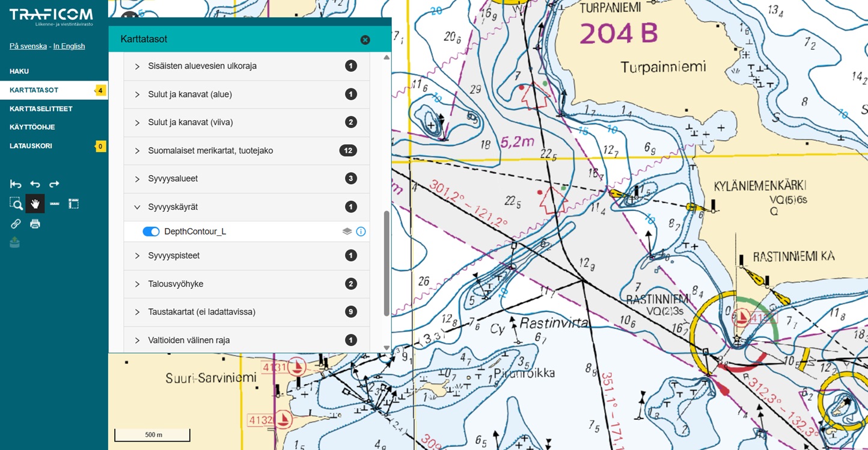Expand the Syvyysalueet layer group

[x=137, y=179]
